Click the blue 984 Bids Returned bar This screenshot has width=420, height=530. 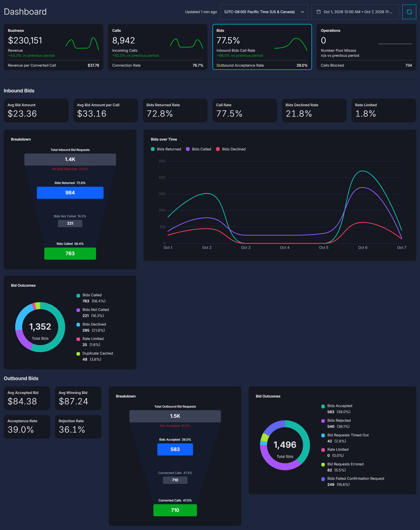[x=70, y=193]
